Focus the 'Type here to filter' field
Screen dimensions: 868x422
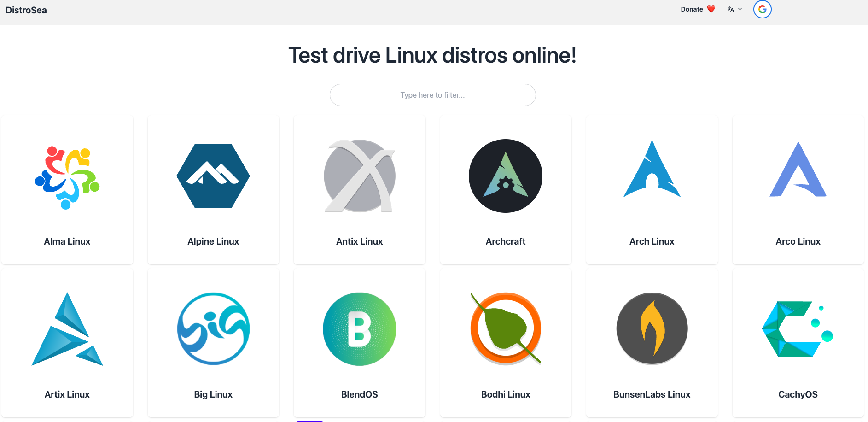(432, 95)
